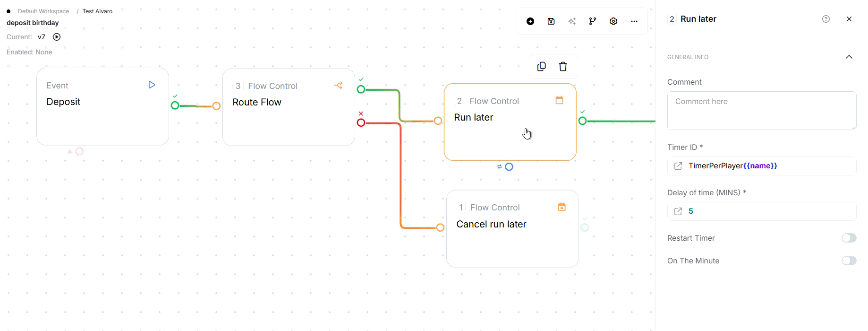868x331 pixels.
Task: Click the add node plus icon
Action: [530, 21]
